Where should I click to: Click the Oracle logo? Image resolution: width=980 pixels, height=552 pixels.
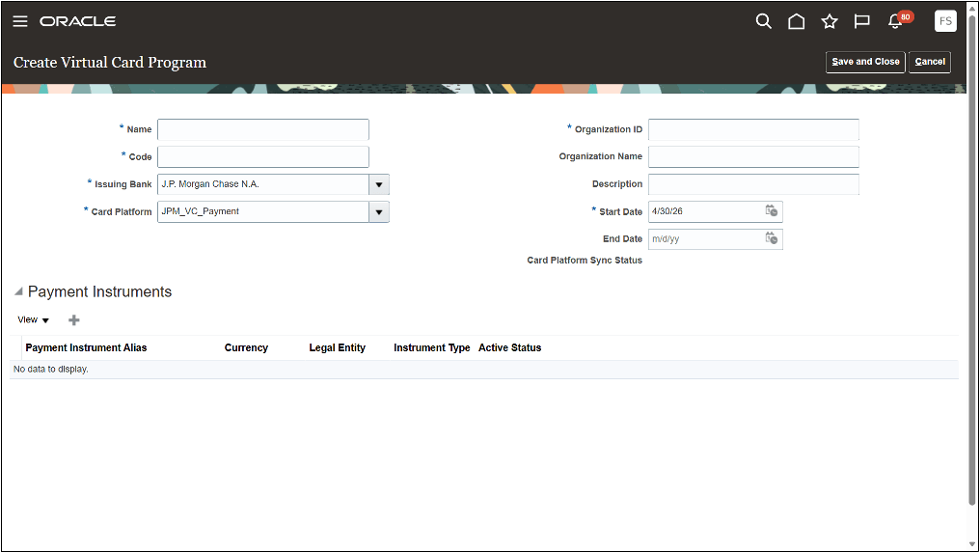77,21
